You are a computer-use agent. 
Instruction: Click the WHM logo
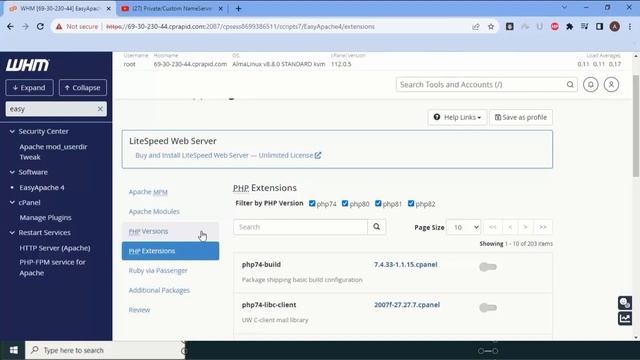pyautogui.click(x=27, y=65)
